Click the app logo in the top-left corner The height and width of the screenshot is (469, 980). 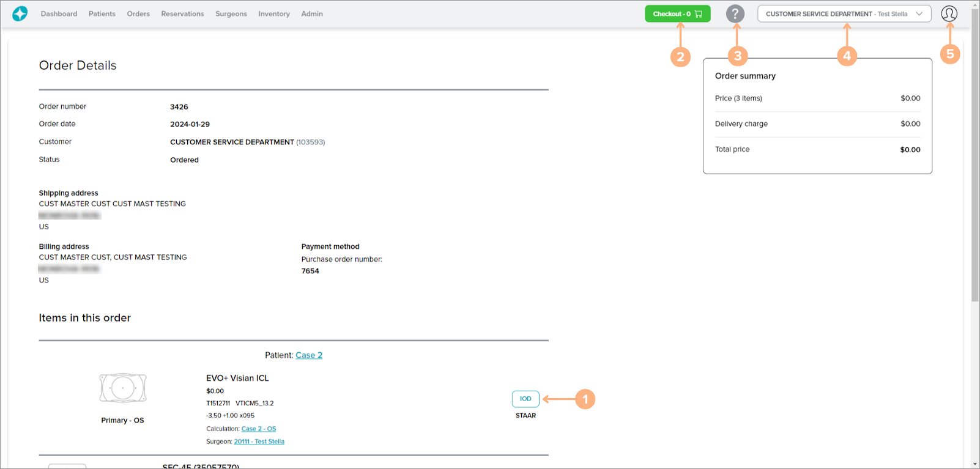20,13
